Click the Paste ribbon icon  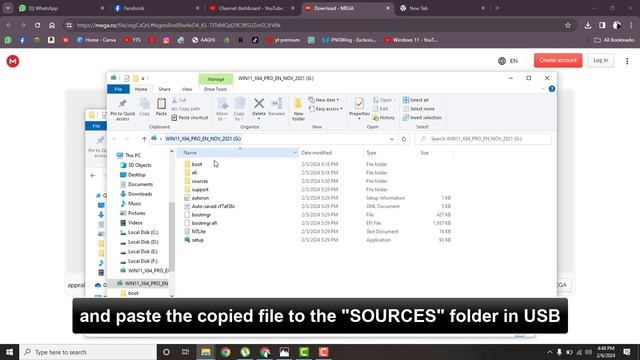pos(161,107)
